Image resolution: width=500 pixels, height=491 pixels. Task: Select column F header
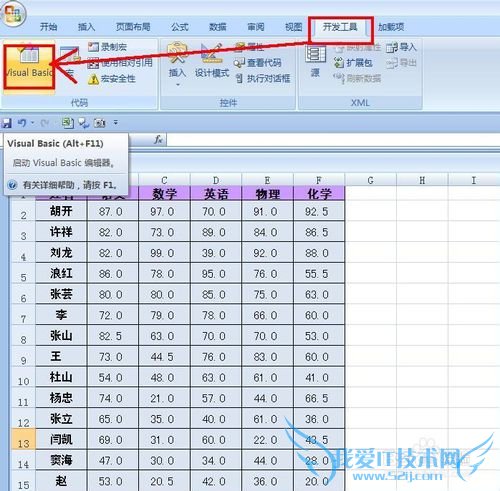[319, 180]
